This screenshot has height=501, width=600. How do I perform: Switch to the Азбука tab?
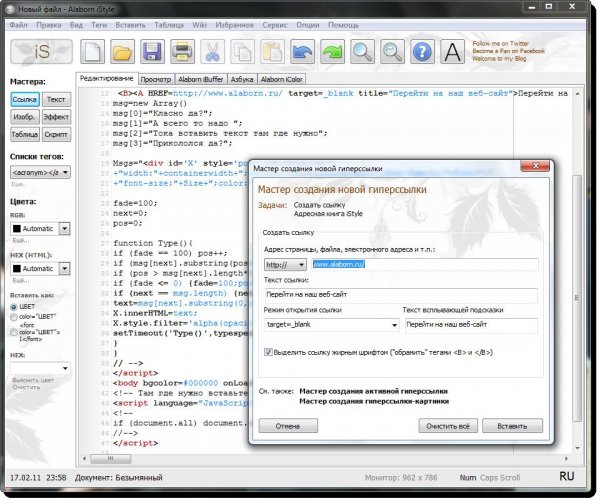click(x=242, y=79)
